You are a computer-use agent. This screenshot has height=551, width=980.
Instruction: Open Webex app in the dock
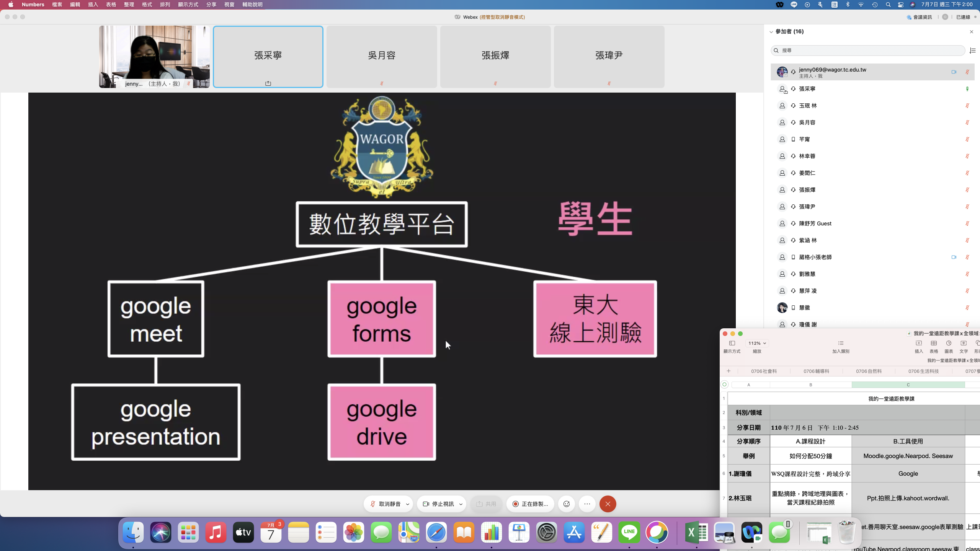pyautogui.click(x=751, y=532)
